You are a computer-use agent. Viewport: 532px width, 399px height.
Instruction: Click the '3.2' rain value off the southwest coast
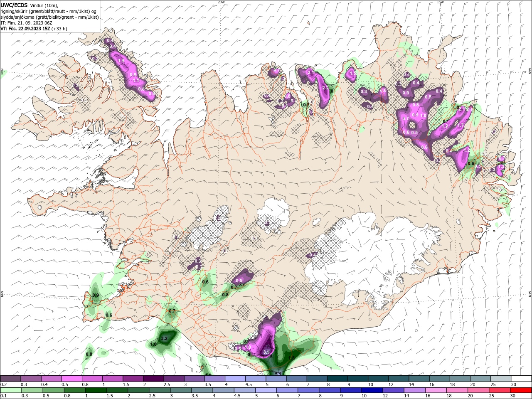click(x=164, y=338)
